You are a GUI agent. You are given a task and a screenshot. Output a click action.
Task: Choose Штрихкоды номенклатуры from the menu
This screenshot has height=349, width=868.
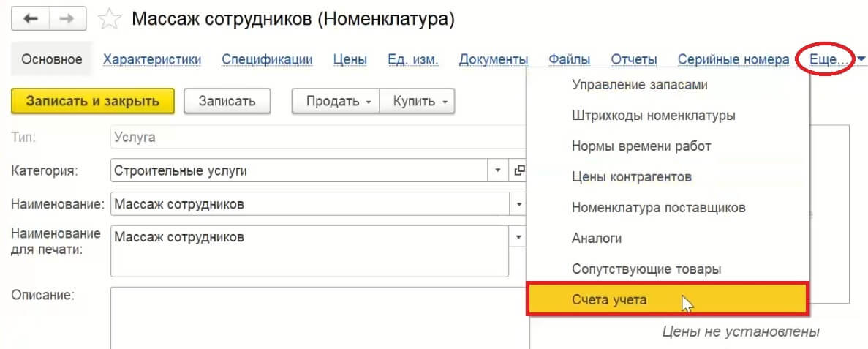(x=668, y=116)
